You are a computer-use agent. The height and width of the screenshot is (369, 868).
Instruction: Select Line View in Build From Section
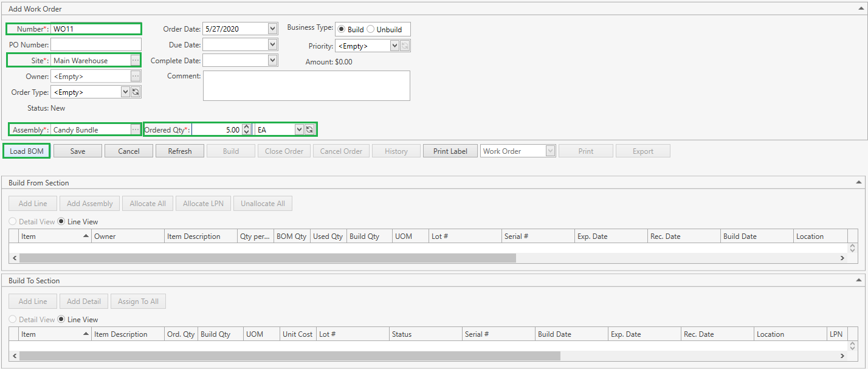[62, 222]
